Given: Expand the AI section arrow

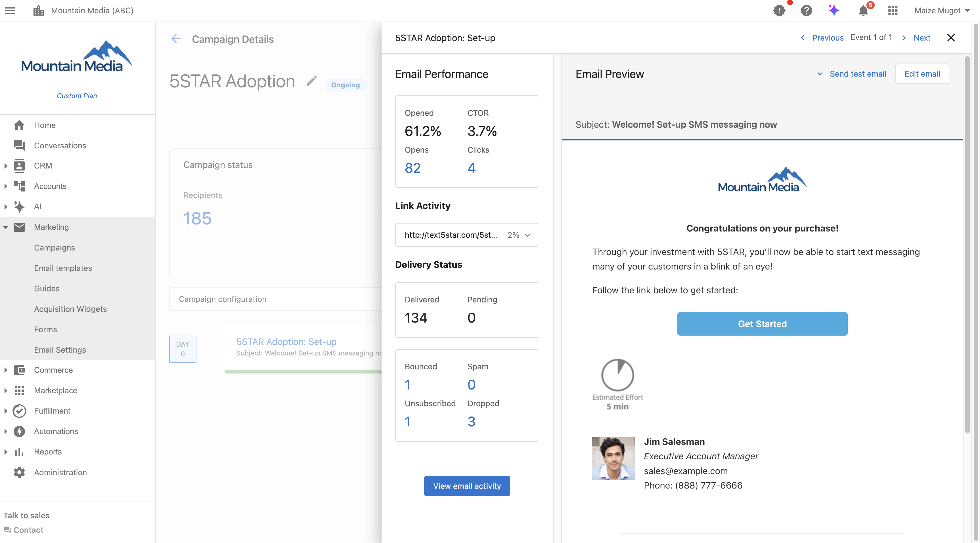Looking at the screenshot, I should (x=6, y=207).
